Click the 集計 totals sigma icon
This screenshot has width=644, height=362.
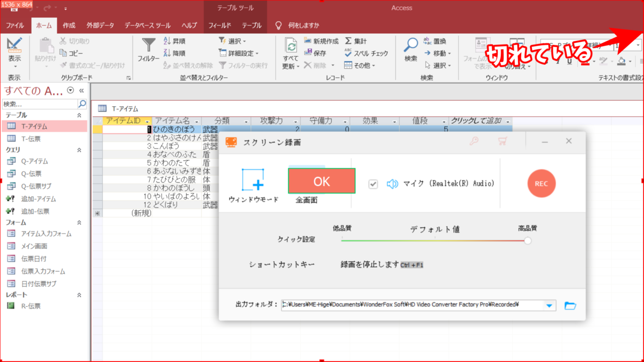pos(348,41)
